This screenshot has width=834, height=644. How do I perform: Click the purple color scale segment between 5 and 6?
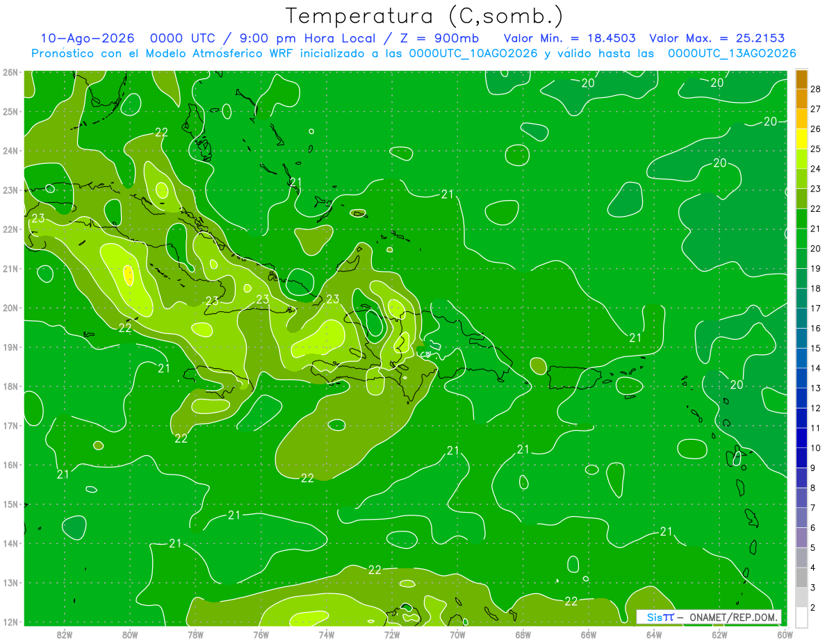point(801,538)
